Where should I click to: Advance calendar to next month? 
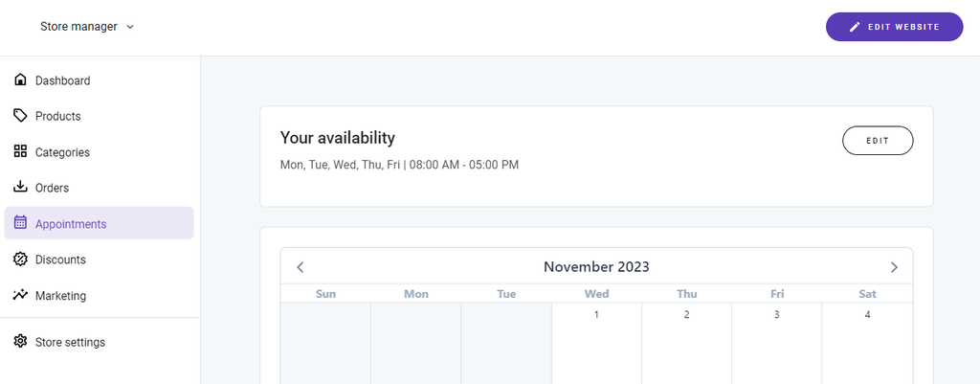[894, 267]
